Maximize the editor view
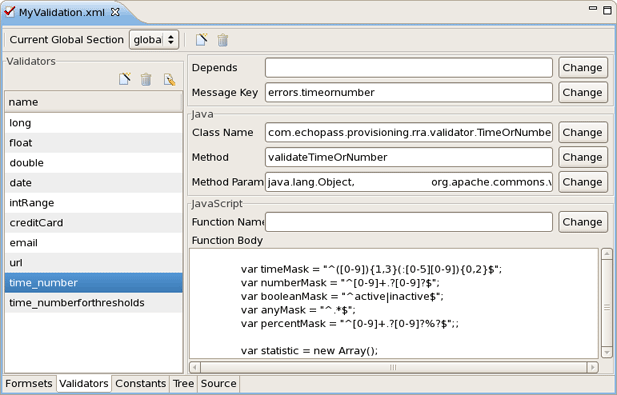617x395 pixels. pyautogui.click(x=608, y=10)
